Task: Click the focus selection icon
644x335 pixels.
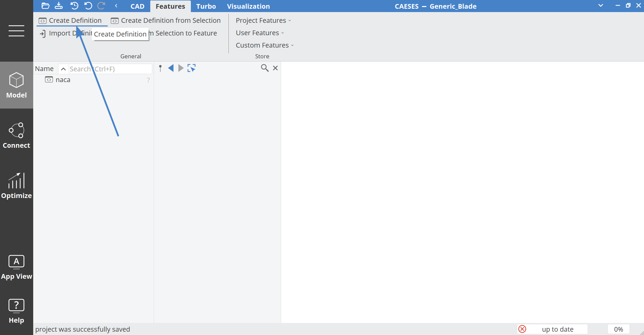Action: [192, 68]
